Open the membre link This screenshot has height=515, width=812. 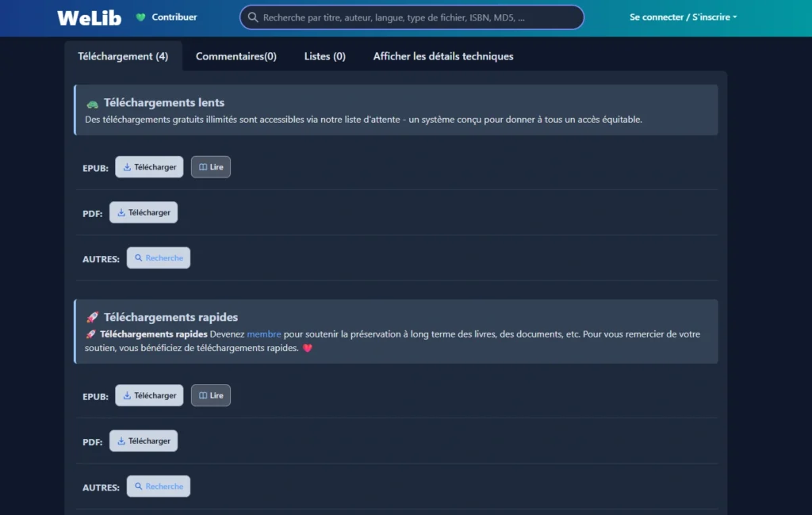tap(263, 334)
